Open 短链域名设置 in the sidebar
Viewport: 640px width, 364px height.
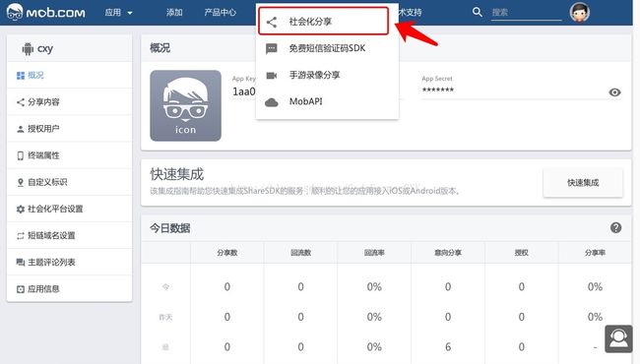click(69, 235)
